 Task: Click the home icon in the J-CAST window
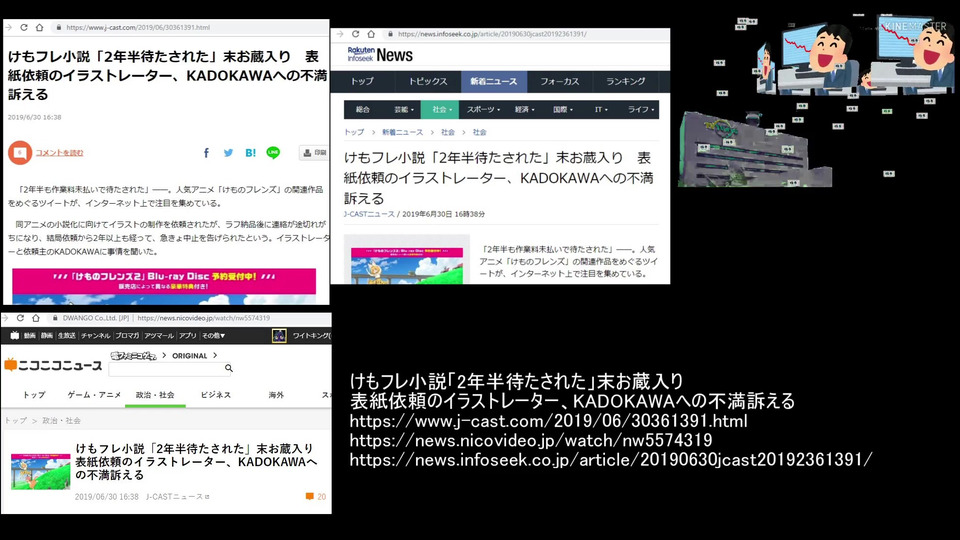(39, 28)
